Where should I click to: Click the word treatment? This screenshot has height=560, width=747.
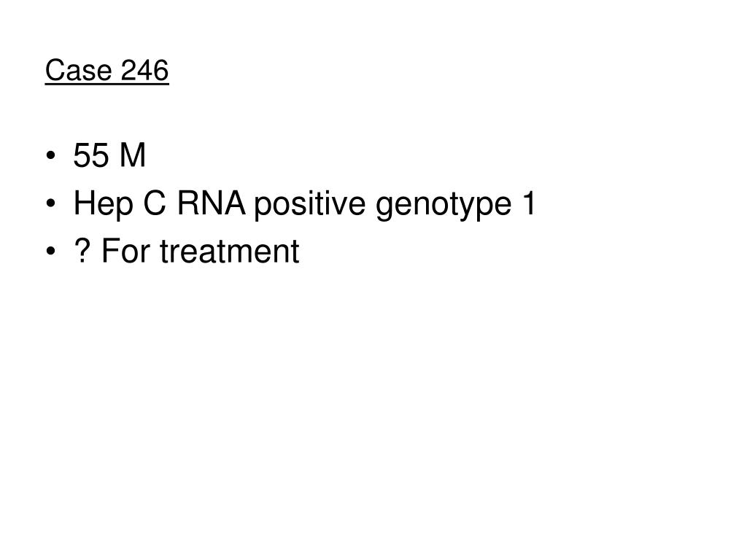pos(230,251)
